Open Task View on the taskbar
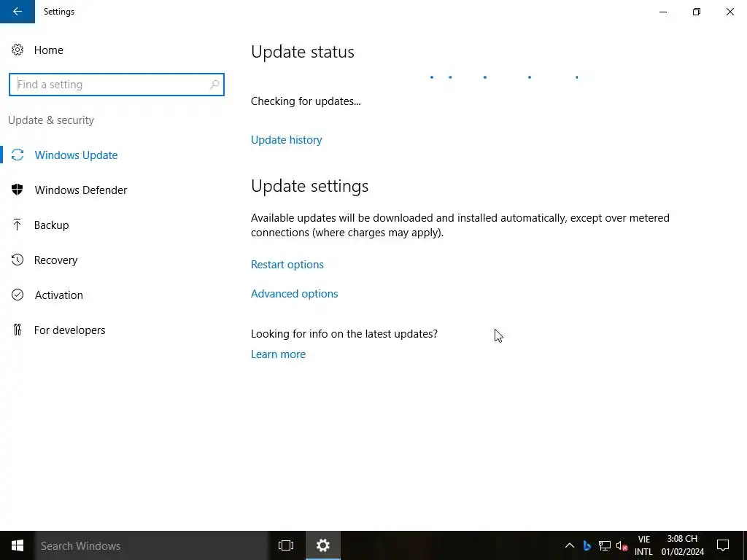Image resolution: width=747 pixels, height=560 pixels. (286, 545)
